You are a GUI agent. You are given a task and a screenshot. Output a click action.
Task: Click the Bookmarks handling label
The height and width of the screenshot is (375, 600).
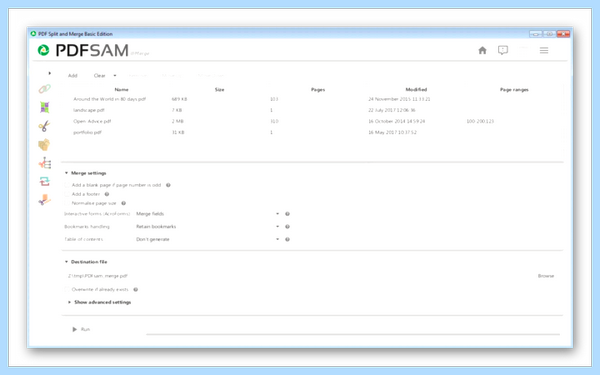coord(87,227)
